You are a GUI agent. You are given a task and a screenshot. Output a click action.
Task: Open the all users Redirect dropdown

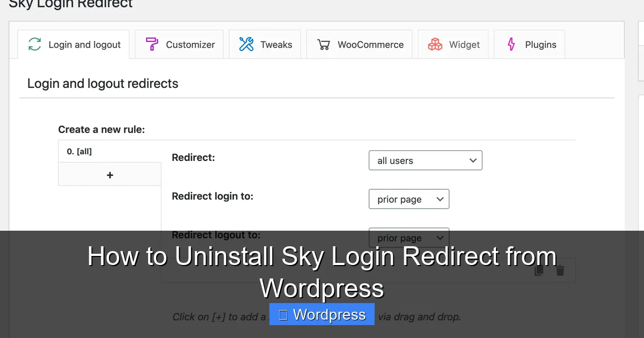click(x=425, y=160)
